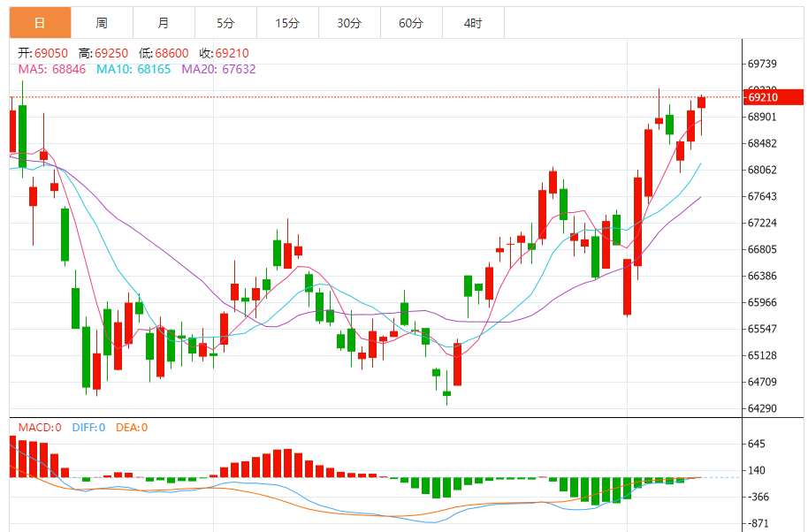808x532 pixels.
Task: Open the 30分 interval tab
Action: [x=349, y=23]
